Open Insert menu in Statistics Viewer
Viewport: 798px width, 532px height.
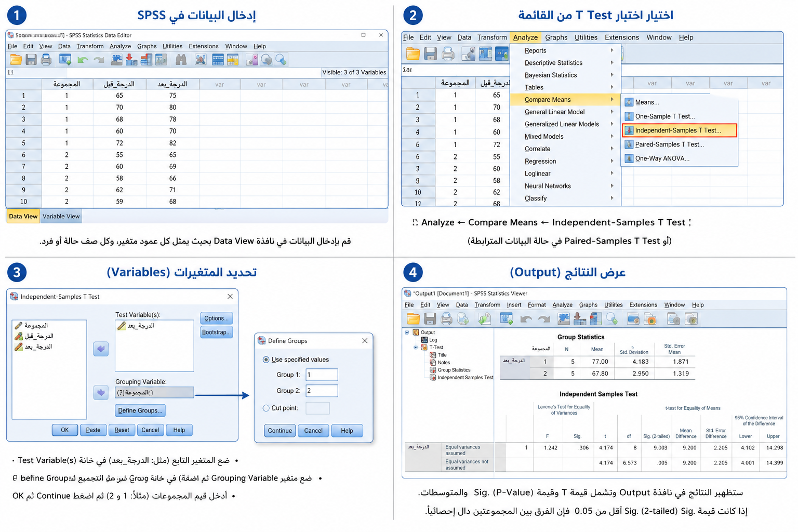tap(514, 305)
